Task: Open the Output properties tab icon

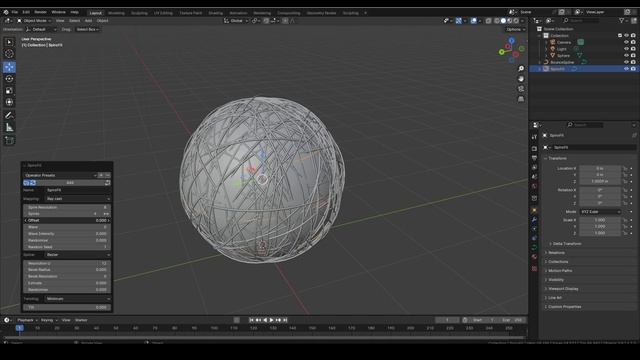Action: point(534,158)
